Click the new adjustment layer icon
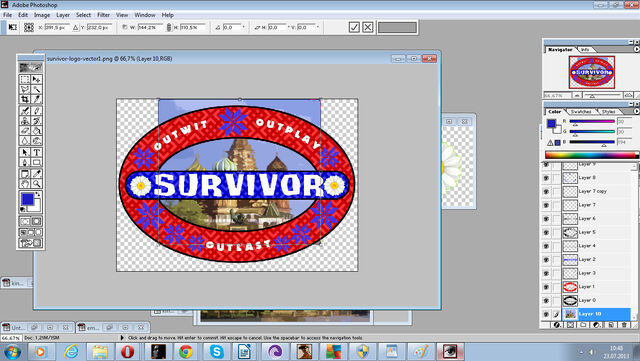This screenshot has width=640, height=361. tap(597, 325)
